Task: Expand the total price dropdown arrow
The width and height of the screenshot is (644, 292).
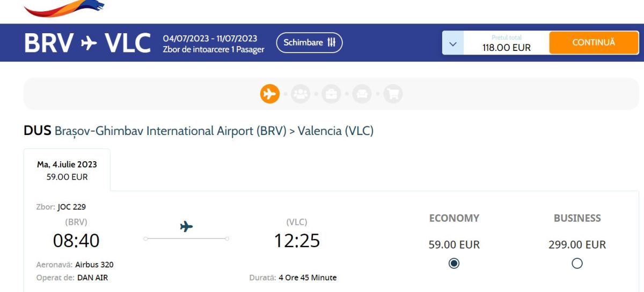Action: 452,43
